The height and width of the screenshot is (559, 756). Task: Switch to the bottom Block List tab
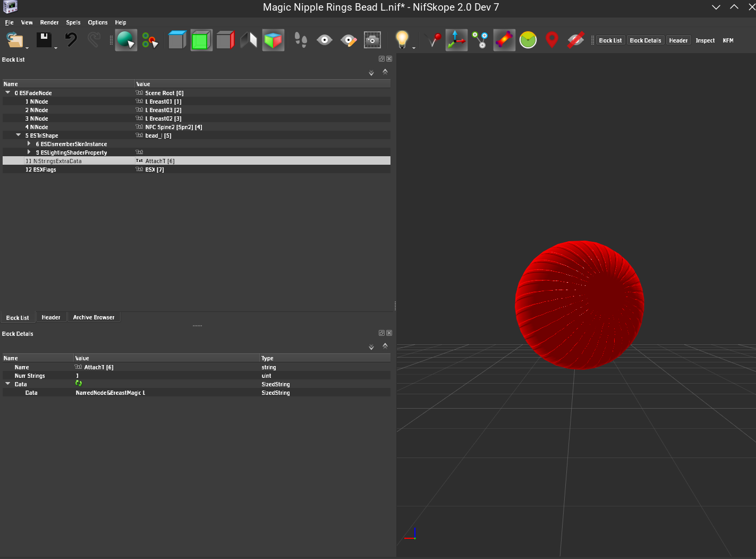pyautogui.click(x=18, y=317)
